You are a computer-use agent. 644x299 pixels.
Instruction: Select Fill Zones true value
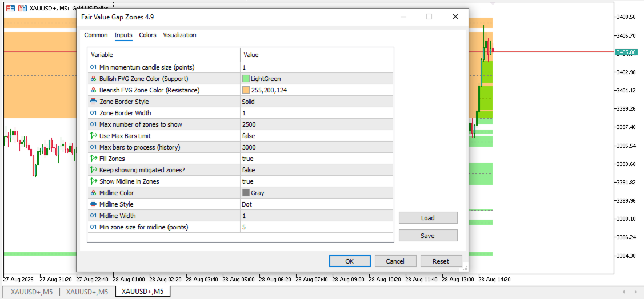(317, 159)
